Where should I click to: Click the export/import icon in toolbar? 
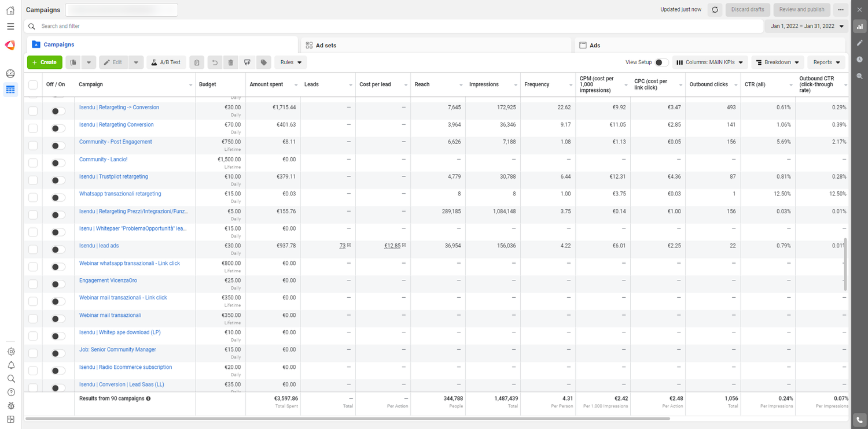tap(247, 62)
